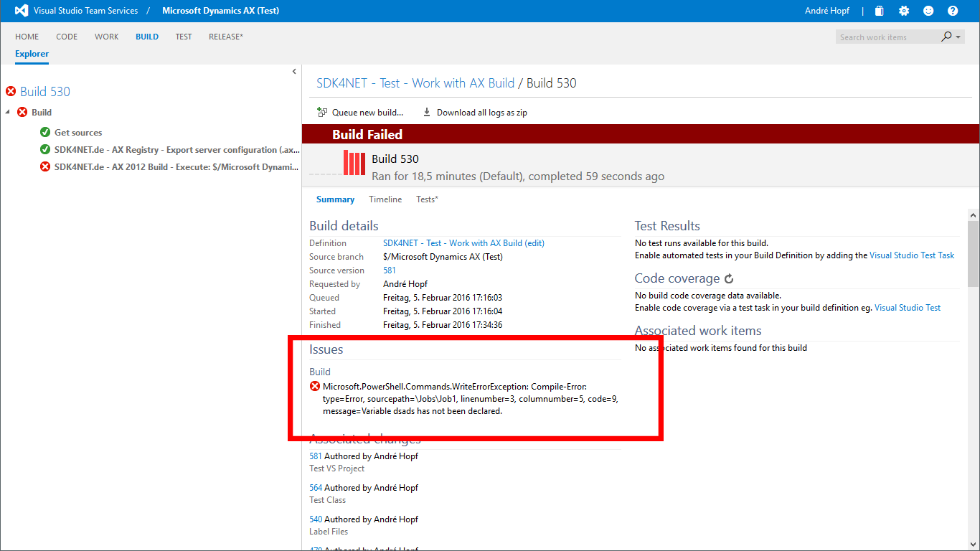The image size is (980, 551).
Task: Click the red bars build status graphic
Action: click(354, 163)
